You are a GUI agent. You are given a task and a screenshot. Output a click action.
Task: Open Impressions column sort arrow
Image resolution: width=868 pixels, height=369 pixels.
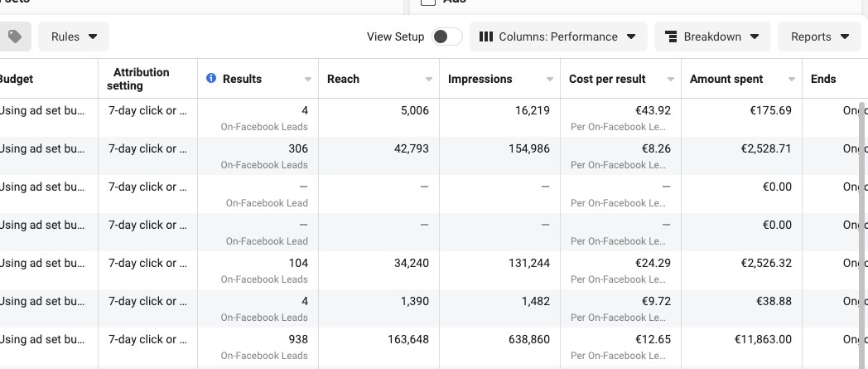pos(549,80)
